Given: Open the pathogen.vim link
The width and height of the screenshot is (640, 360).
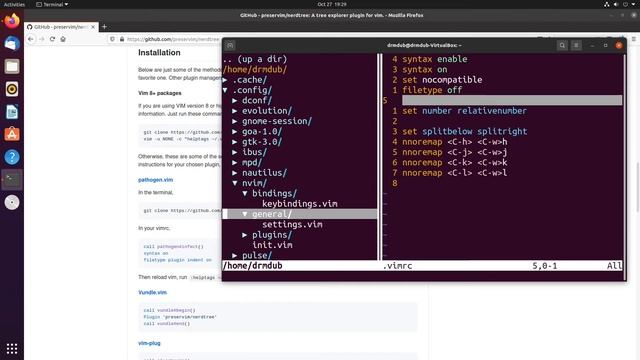Looking at the screenshot, I should [156, 180].
